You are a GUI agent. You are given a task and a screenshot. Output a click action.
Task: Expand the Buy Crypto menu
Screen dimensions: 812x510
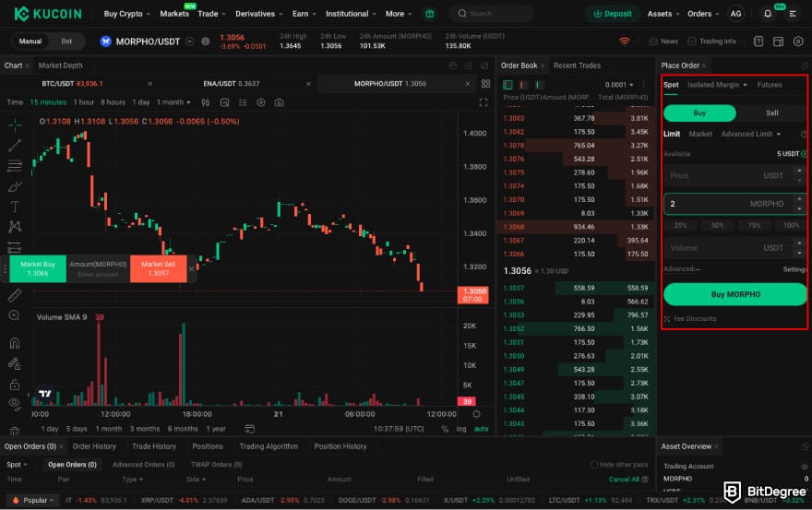pyautogui.click(x=127, y=14)
